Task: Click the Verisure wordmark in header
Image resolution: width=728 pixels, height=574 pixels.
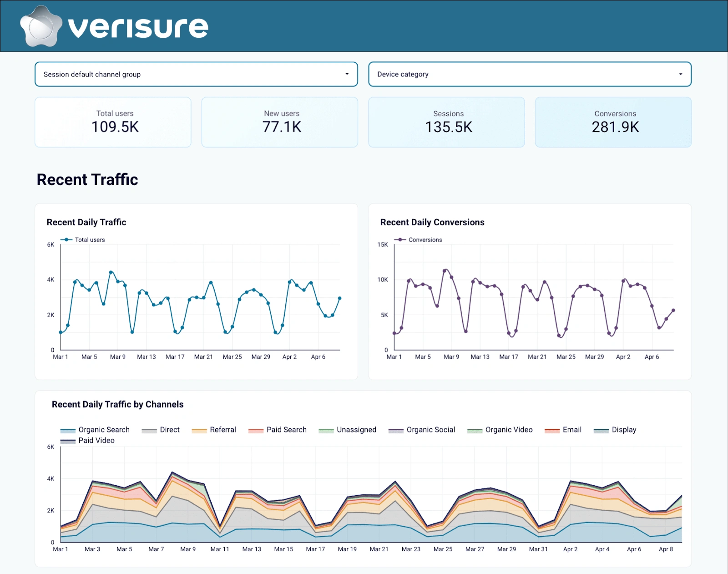Action: coord(138,27)
